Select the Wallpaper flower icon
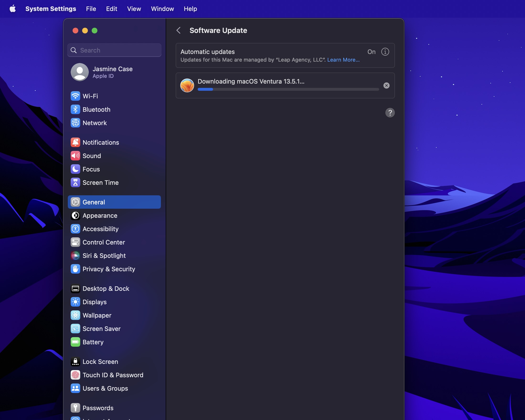 [x=75, y=315]
